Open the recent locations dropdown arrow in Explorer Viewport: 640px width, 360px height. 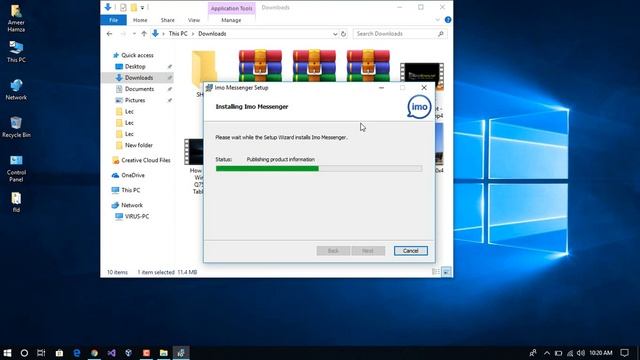(x=134, y=34)
